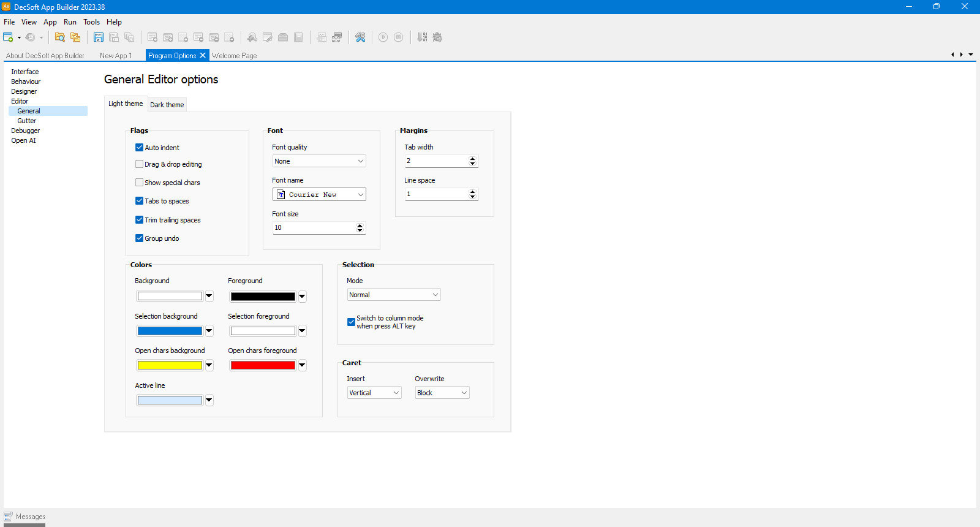Uncheck Trim trailing spaces
The width and height of the screenshot is (980, 527).
point(139,220)
